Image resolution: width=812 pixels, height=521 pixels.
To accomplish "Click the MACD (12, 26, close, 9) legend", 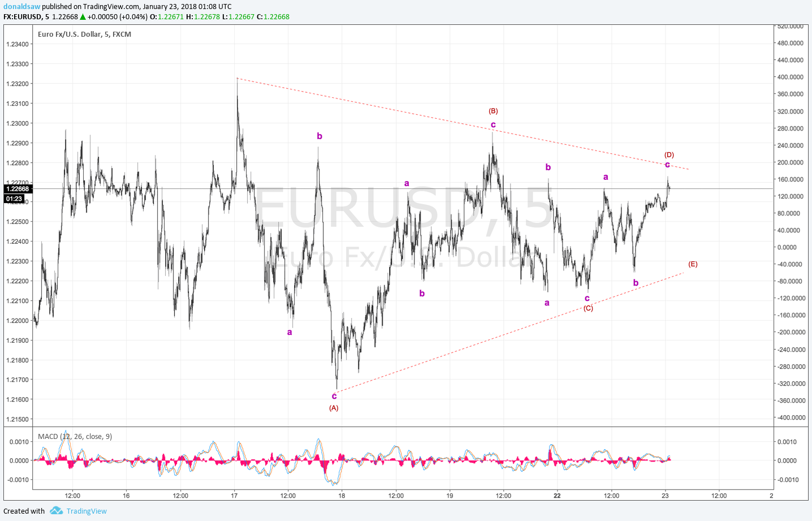I will tap(75, 437).
